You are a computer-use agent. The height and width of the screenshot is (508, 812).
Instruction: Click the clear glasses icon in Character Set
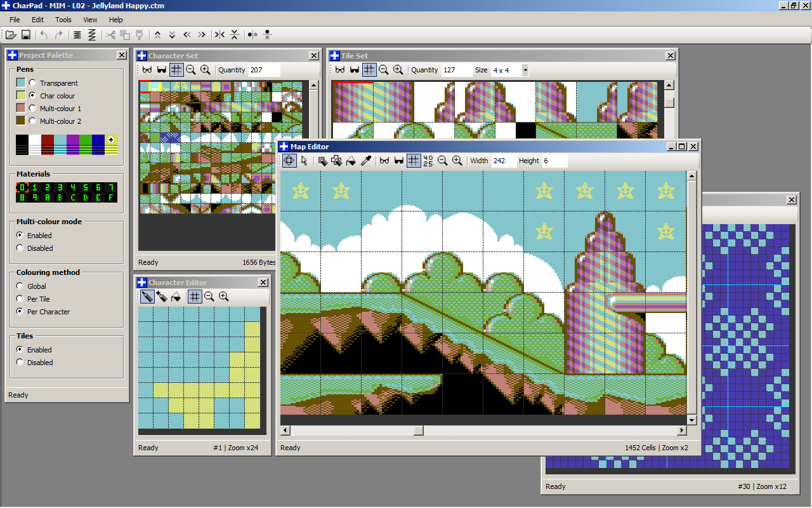(x=147, y=70)
